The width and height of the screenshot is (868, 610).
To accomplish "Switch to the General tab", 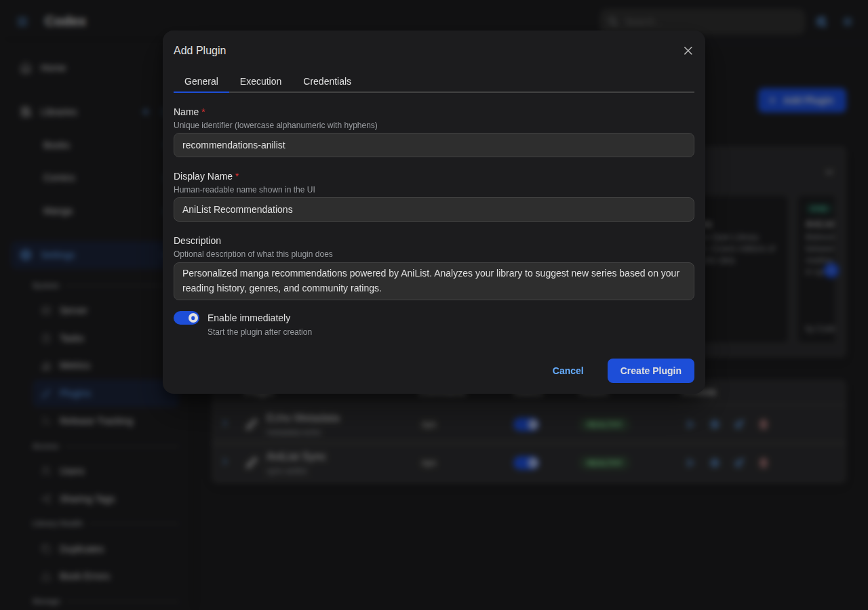I will pos(201,81).
